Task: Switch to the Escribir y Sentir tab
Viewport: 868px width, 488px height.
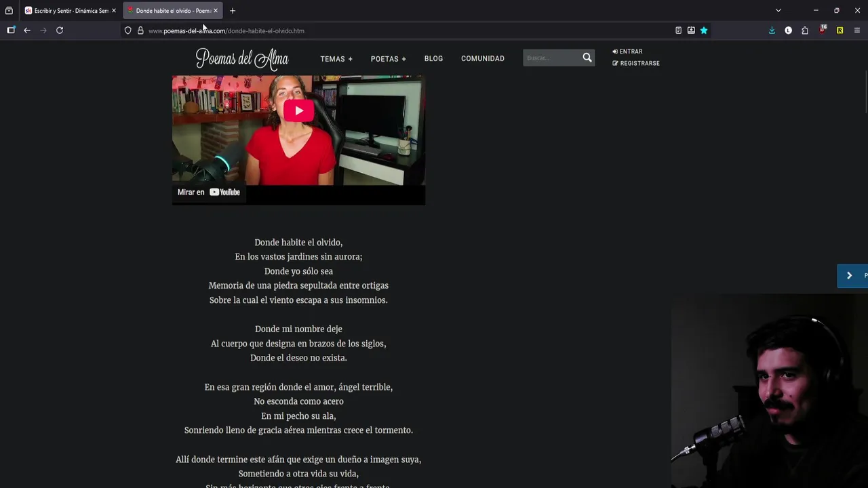Action: tap(70, 11)
